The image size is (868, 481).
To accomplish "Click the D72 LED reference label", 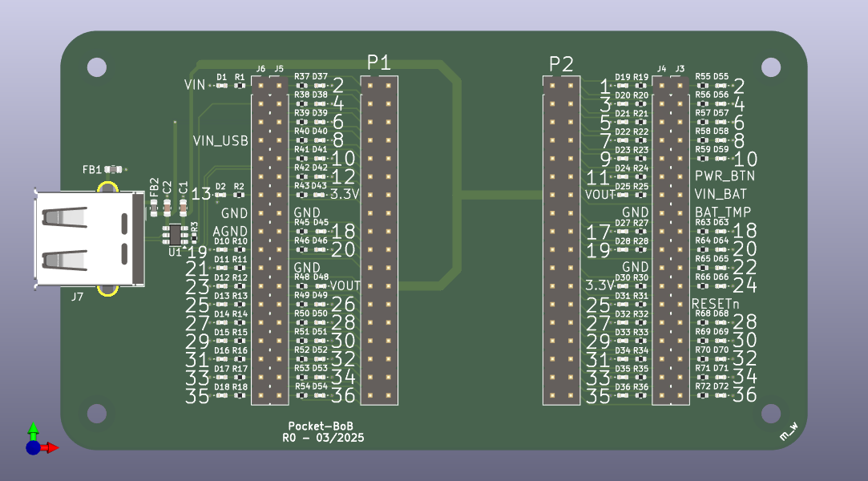I will tap(721, 386).
